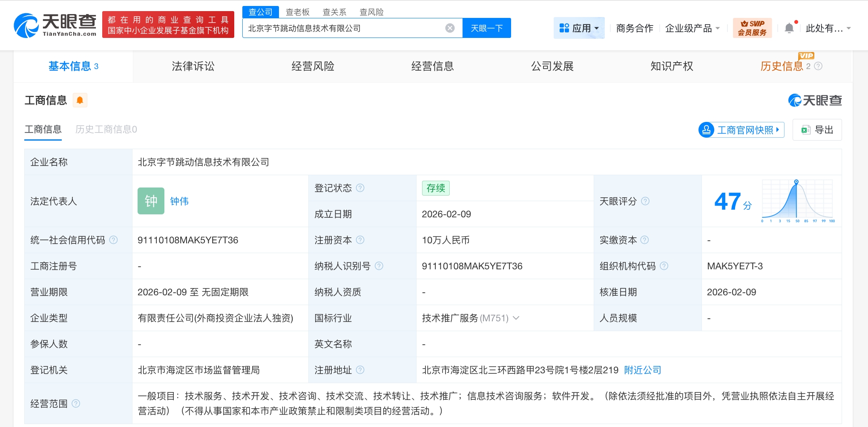Click the help icon next to 经营范围

click(x=77, y=403)
